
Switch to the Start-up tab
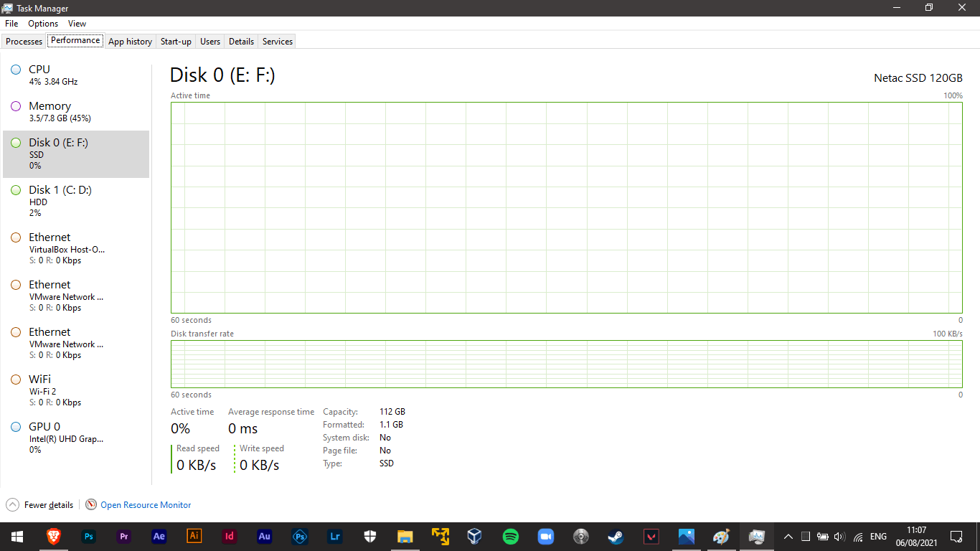click(x=176, y=42)
